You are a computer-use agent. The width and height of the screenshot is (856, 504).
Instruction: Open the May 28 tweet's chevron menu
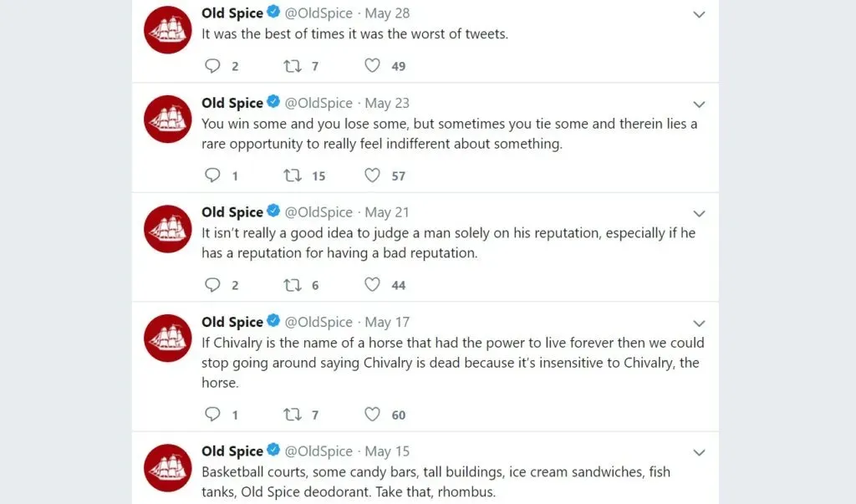coord(699,15)
